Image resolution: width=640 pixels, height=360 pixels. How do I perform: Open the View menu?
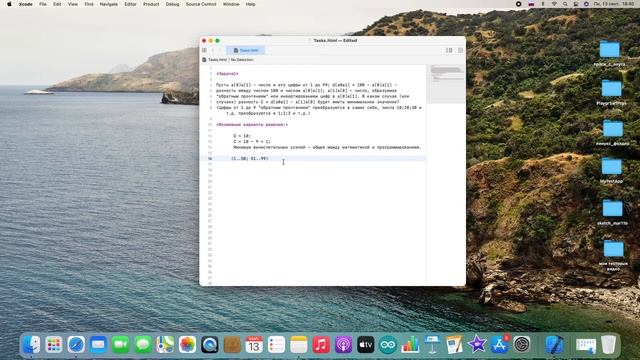pos(73,4)
